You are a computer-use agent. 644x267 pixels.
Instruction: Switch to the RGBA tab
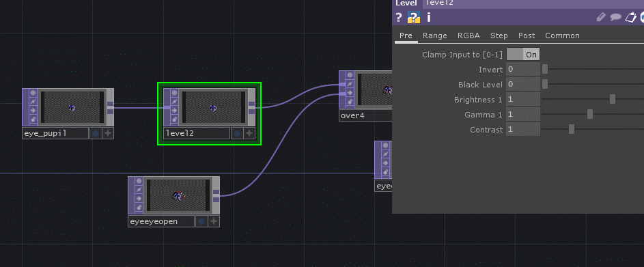[x=468, y=36]
